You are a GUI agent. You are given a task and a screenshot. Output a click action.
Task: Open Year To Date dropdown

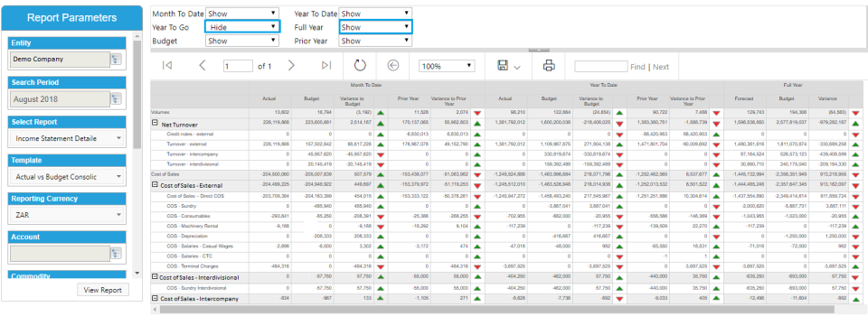[375, 14]
